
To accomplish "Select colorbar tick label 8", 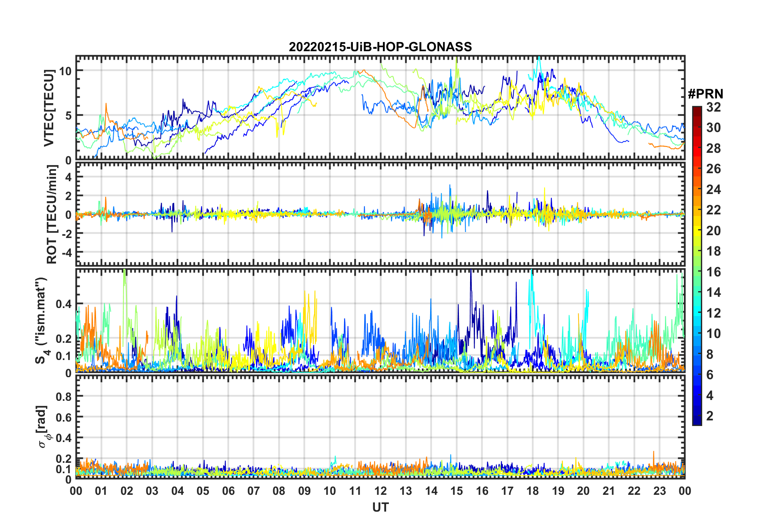I will click(710, 354).
